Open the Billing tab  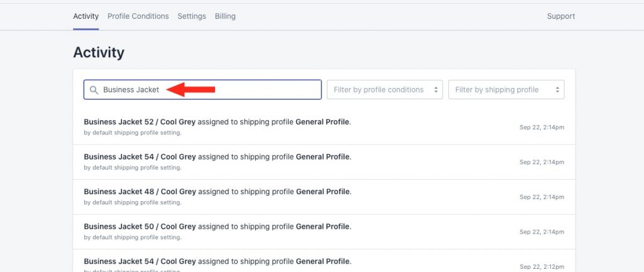tap(225, 16)
